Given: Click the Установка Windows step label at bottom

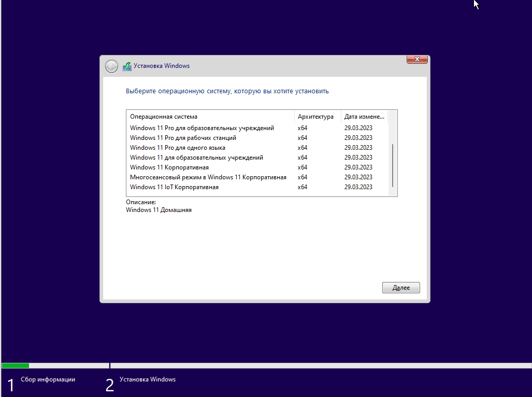Looking at the screenshot, I should (x=148, y=379).
